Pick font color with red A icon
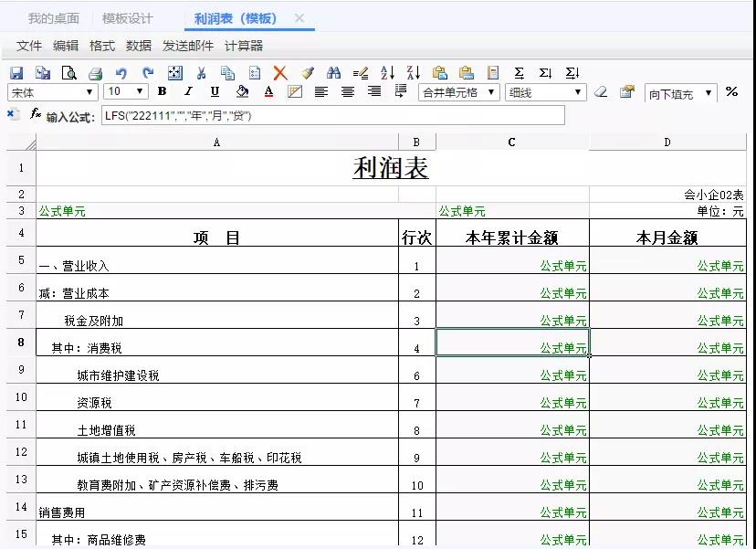This screenshot has height=549, width=756. pos(268,91)
